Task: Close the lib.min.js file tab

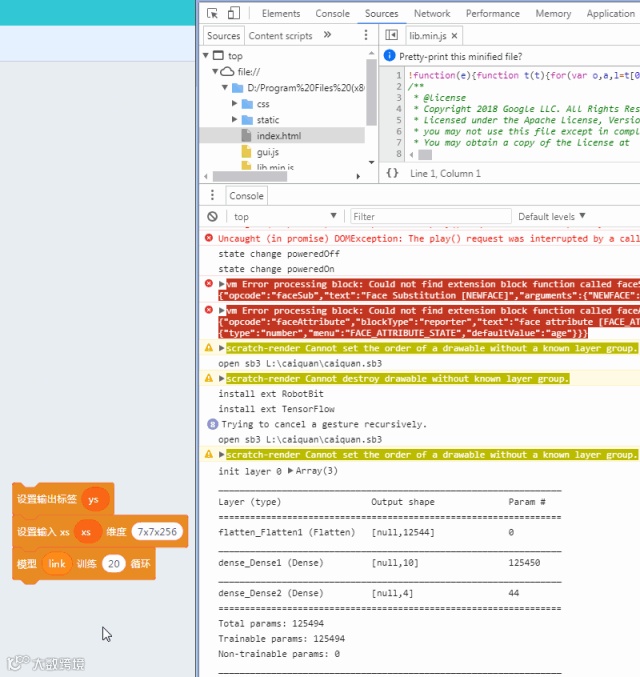Action: point(454,36)
